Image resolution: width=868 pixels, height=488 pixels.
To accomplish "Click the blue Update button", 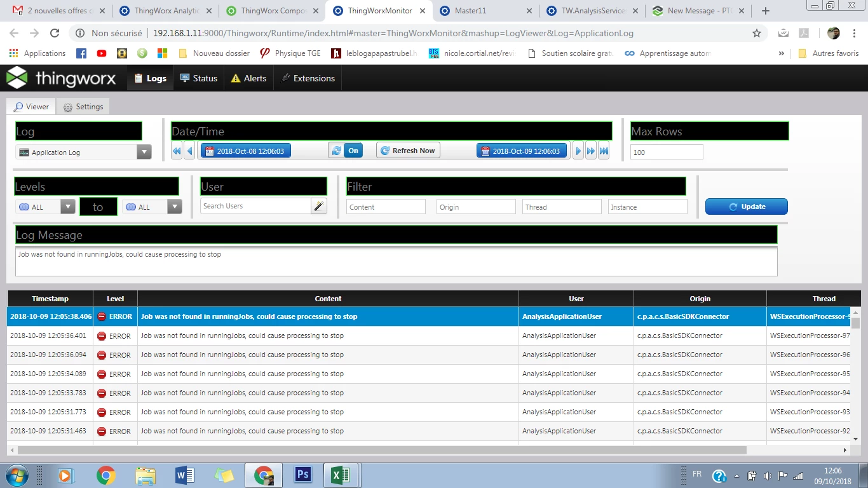I will (x=747, y=207).
